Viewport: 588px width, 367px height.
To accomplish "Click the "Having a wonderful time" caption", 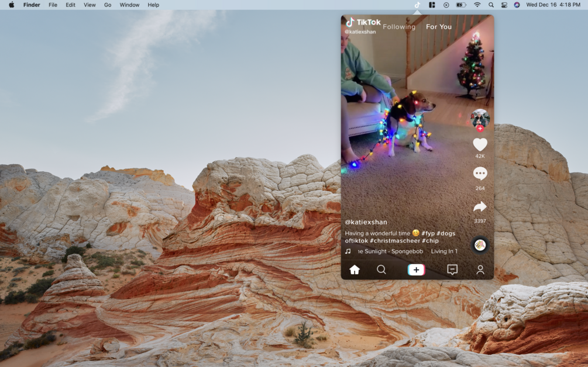I will tap(377, 233).
